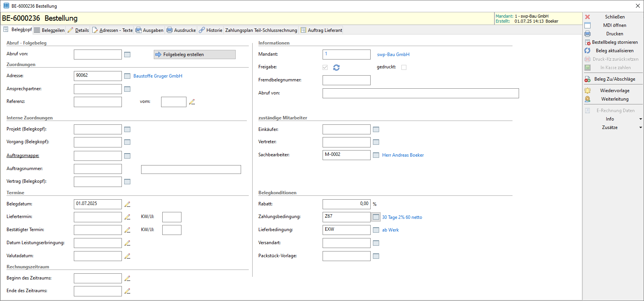
Task: Open lookup icon for Sachbearbeiter
Action: [376, 155]
